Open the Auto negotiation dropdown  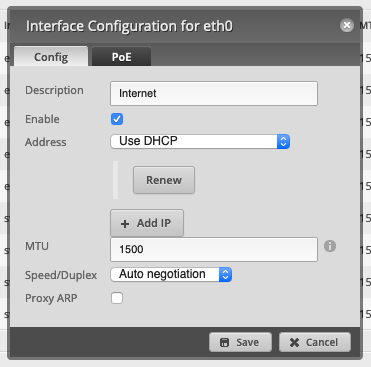pyautogui.click(x=171, y=274)
